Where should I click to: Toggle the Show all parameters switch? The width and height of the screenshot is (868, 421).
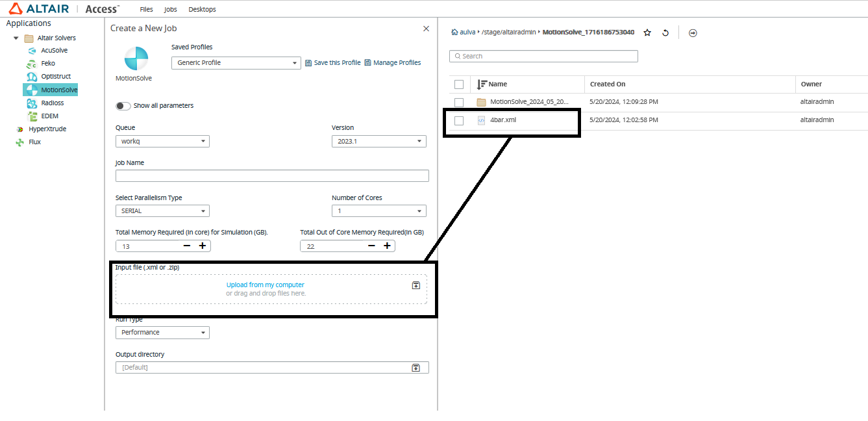[x=123, y=105]
